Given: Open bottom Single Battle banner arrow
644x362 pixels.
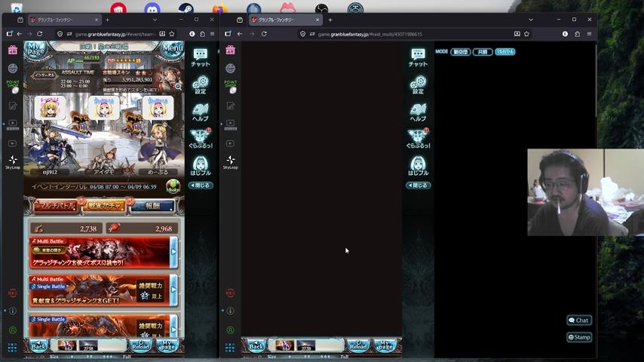Looking at the screenshot, I should pyautogui.click(x=173, y=327).
